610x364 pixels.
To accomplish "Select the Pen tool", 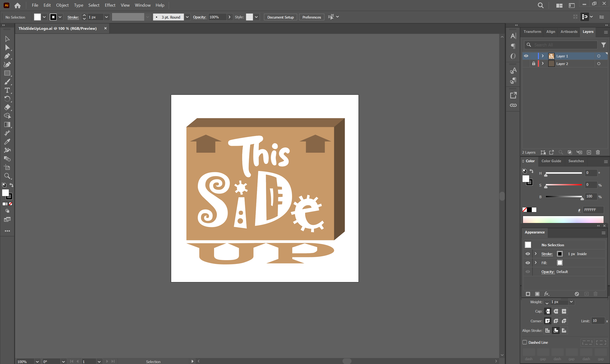I will click(x=7, y=56).
